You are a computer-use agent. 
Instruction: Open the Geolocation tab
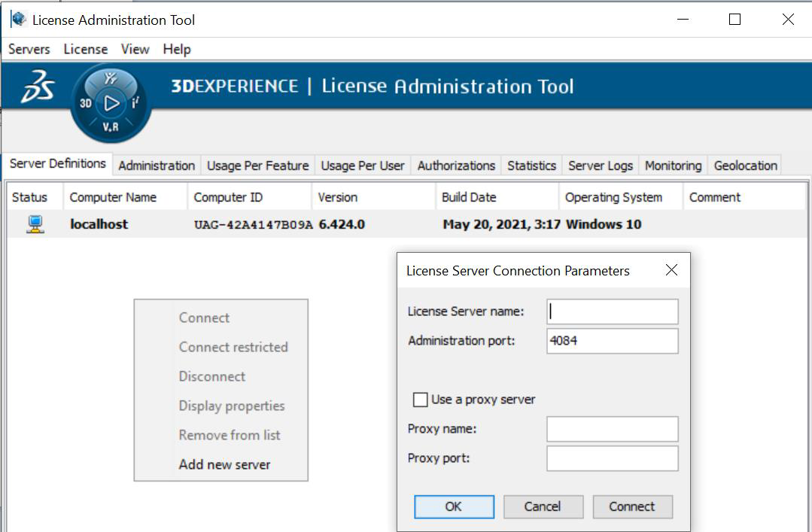pos(746,166)
